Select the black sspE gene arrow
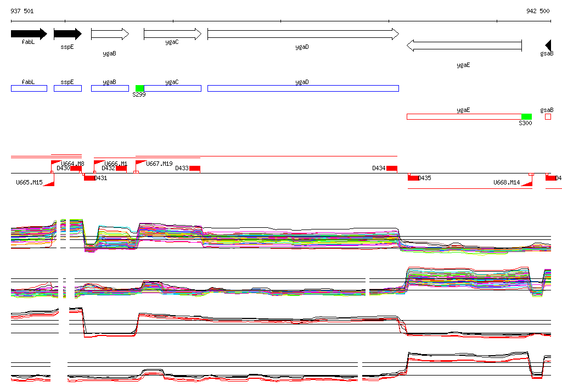 [68, 34]
